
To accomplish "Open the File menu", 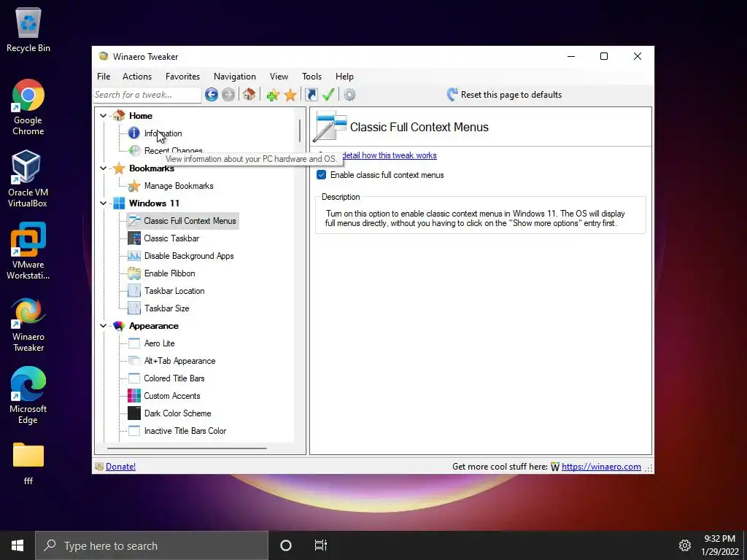I will point(104,76).
